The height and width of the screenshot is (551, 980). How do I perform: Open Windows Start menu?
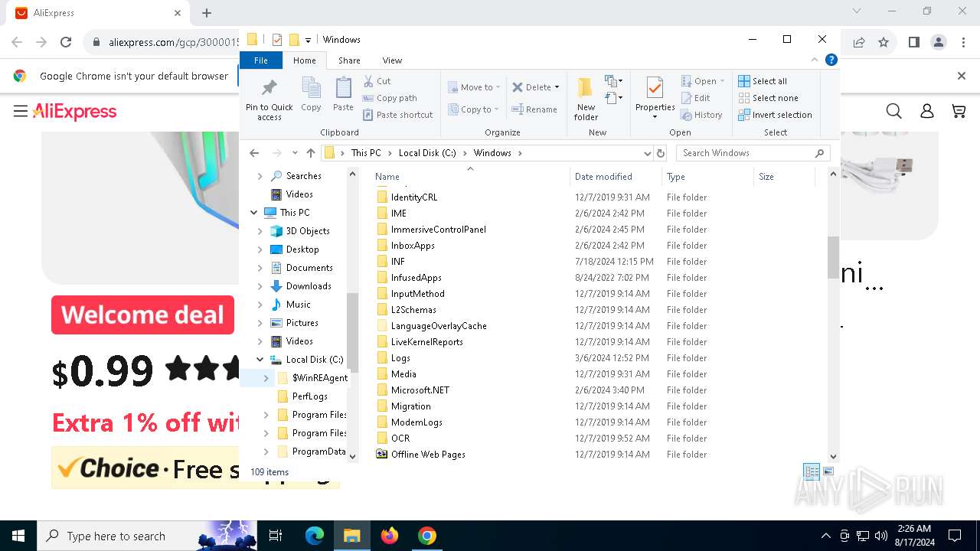point(18,536)
